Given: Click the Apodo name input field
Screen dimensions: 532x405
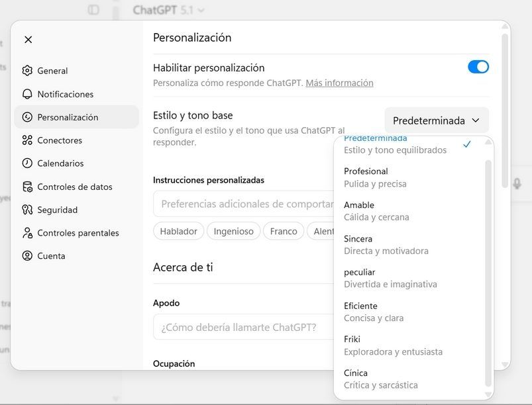Looking at the screenshot, I should pyautogui.click(x=252, y=327).
